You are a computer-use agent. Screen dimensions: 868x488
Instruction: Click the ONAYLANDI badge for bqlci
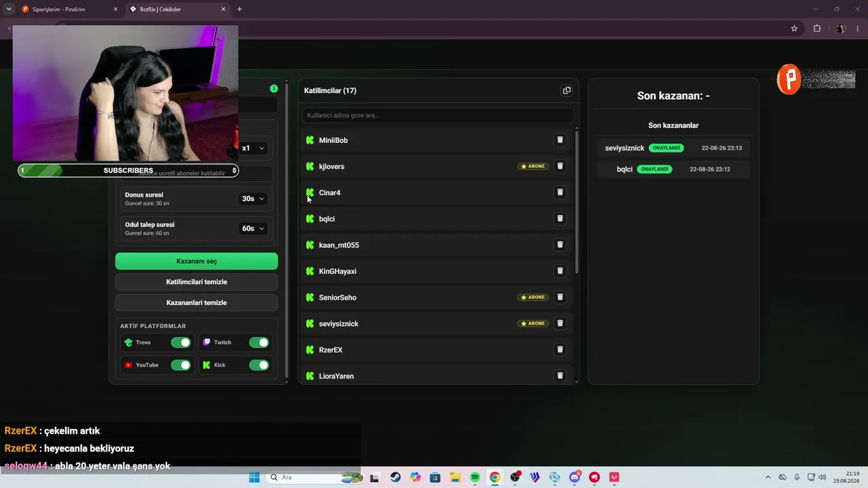(x=654, y=169)
